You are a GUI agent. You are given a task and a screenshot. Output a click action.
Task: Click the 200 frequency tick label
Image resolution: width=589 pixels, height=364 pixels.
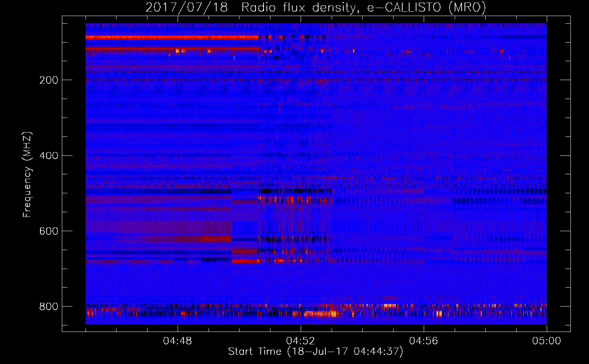[x=49, y=80]
